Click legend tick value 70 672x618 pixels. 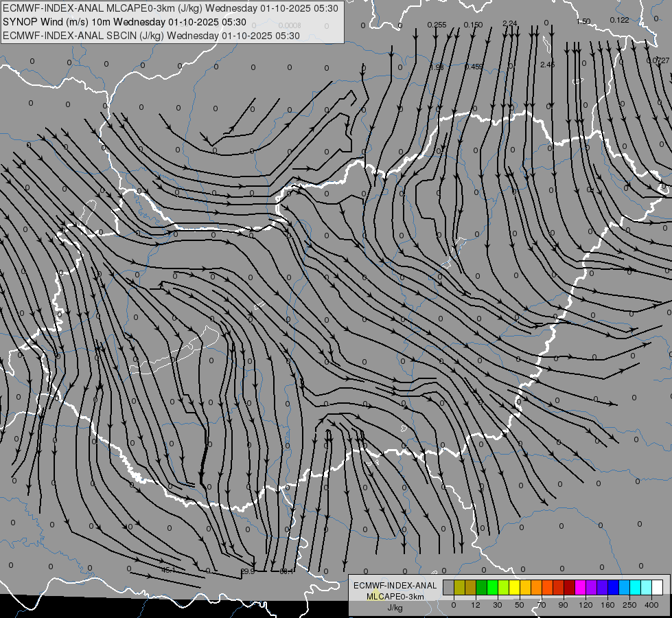pos(542,605)
